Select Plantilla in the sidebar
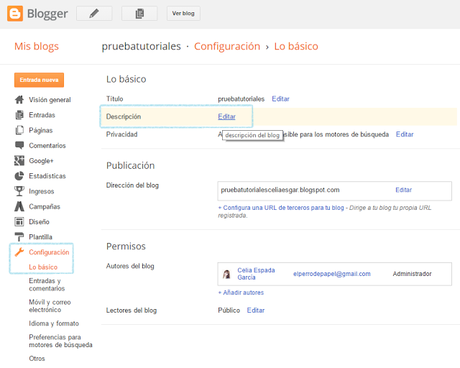The image size is (460, 368). point(40,237)
